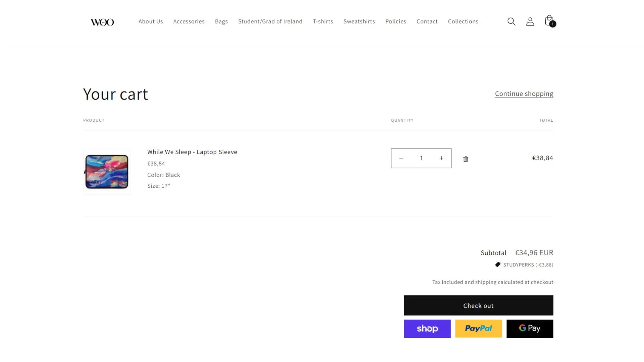Click the STUDYPERKS discount tag icon
Image resolution: width=644 pixels, height=362 pixels.
498,264
